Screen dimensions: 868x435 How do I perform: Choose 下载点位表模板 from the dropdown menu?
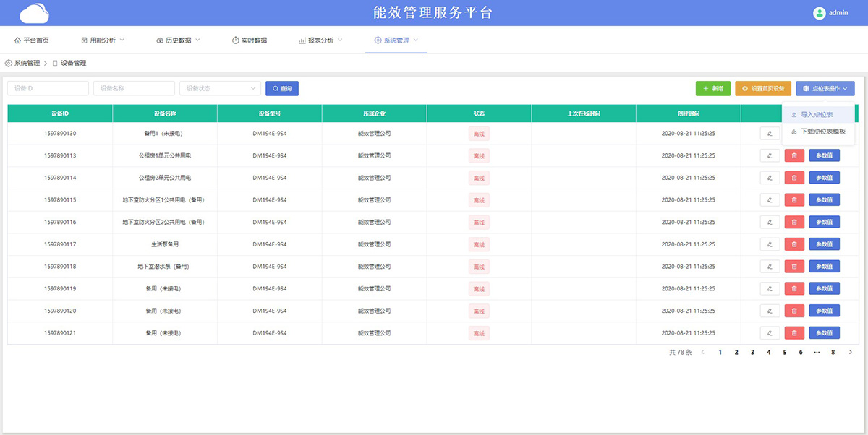click(x=818, y=132)
